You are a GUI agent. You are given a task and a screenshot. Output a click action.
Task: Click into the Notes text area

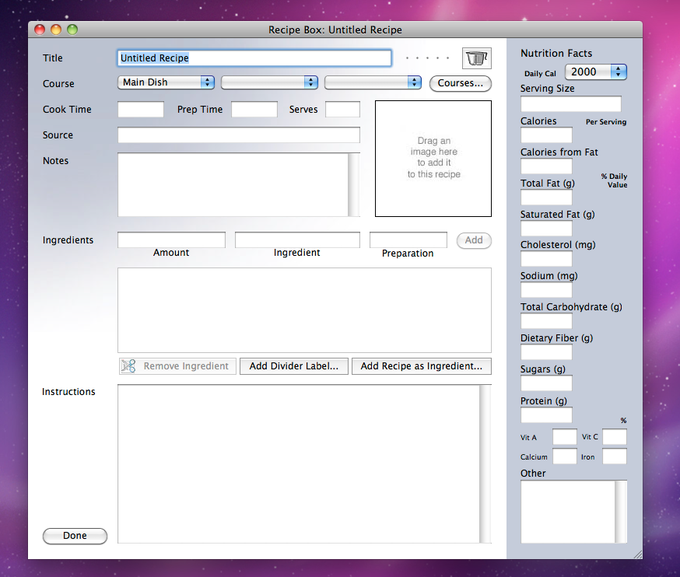pyautogui.click(x=233, y=184)
